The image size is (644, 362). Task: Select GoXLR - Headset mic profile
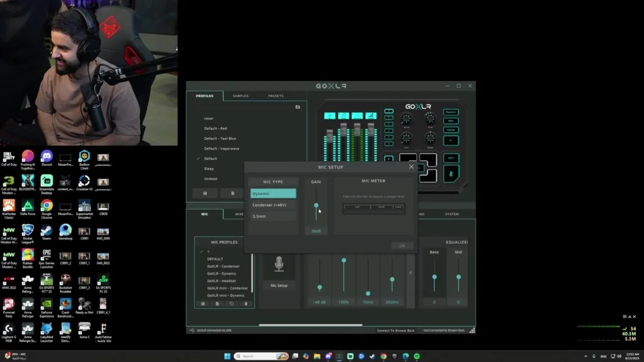click(x=221, y=281)
